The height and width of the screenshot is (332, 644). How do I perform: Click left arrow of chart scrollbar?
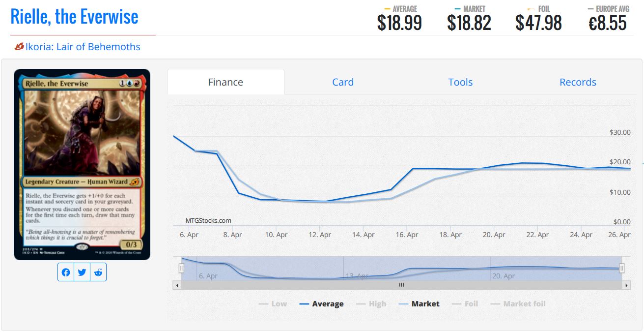point(177,285)
